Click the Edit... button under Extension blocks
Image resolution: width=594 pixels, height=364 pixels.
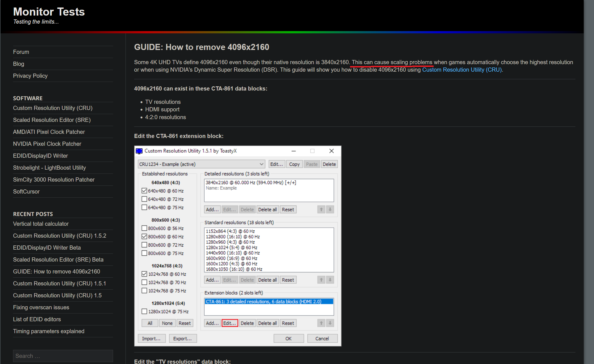point(229,323)
